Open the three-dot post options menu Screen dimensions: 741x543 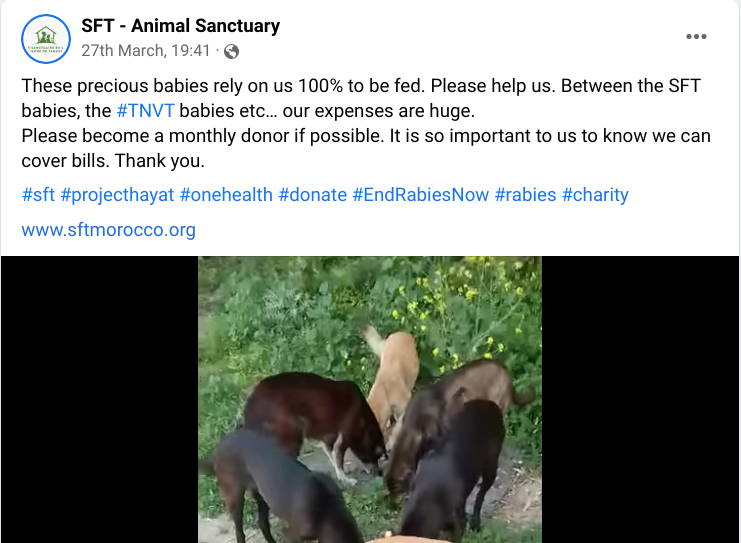696,36
